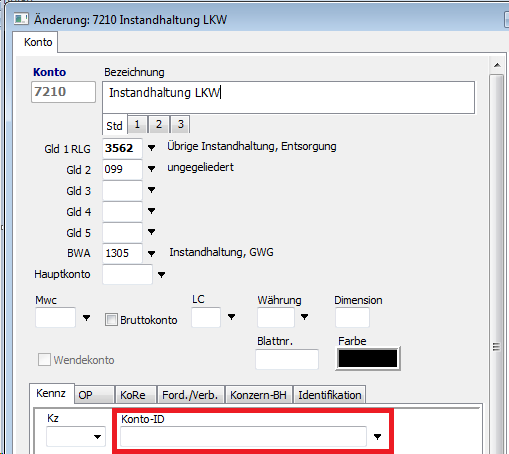
Task: Open the Gld 1 RLG dropdown arrow
Action: pos(151,148)
